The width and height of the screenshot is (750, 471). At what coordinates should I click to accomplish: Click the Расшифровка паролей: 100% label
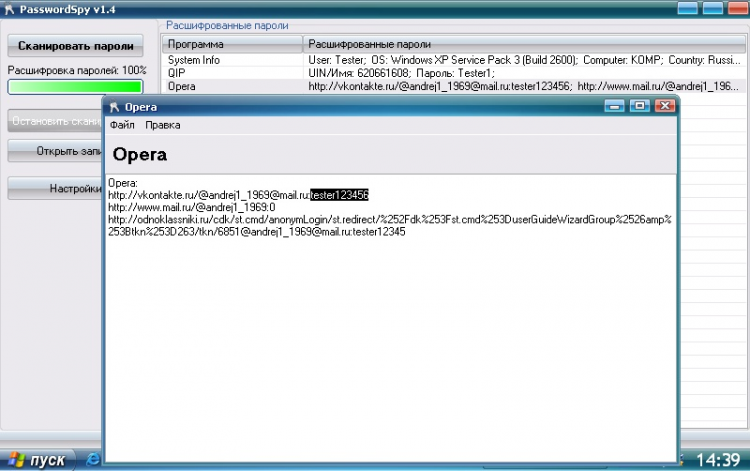tap(77, 70)
